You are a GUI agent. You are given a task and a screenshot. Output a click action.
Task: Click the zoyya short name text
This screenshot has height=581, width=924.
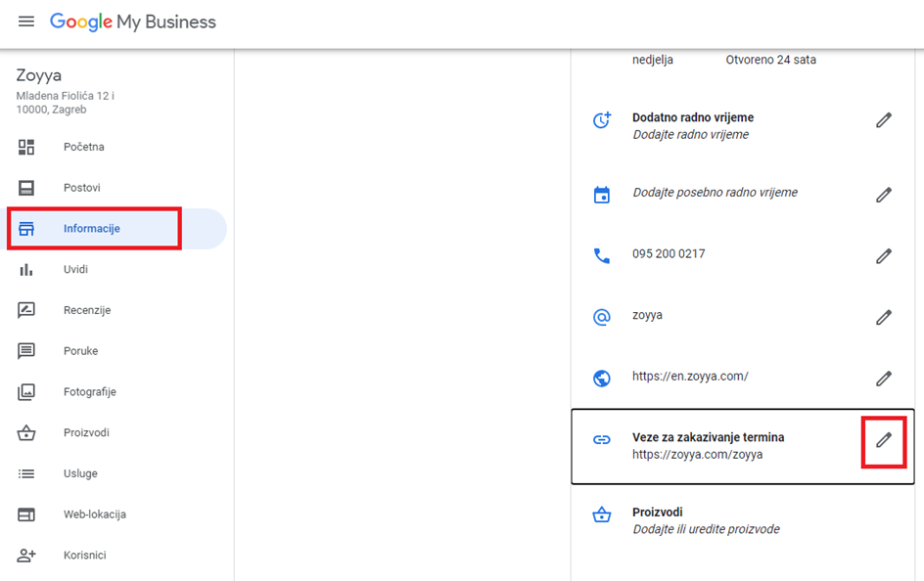pos(647,316)
